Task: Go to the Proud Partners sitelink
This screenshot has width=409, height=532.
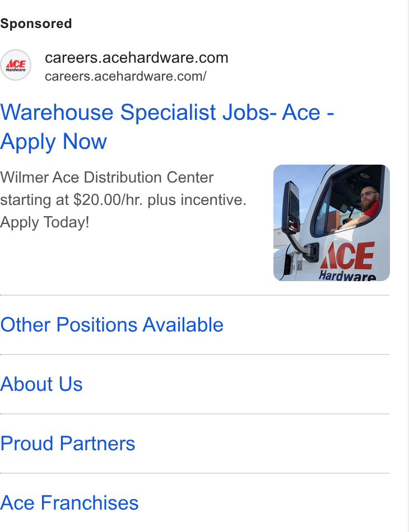Action: (x=68, y=444)
